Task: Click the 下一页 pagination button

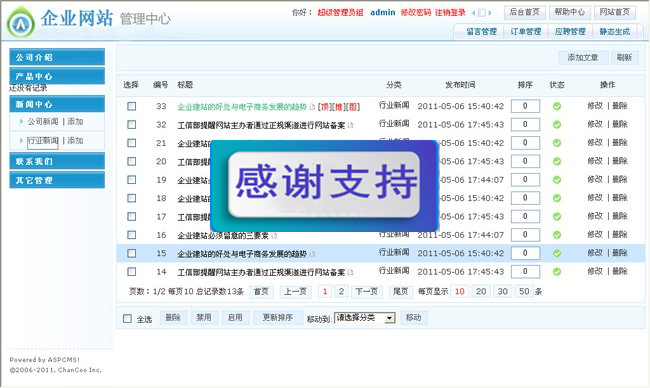Action: 366,291
